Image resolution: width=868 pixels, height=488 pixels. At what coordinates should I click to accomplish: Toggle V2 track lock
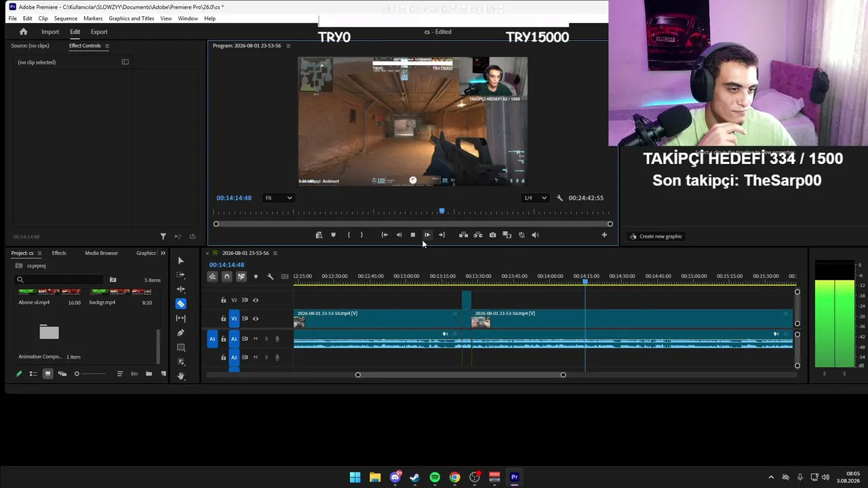coord(223,300)
